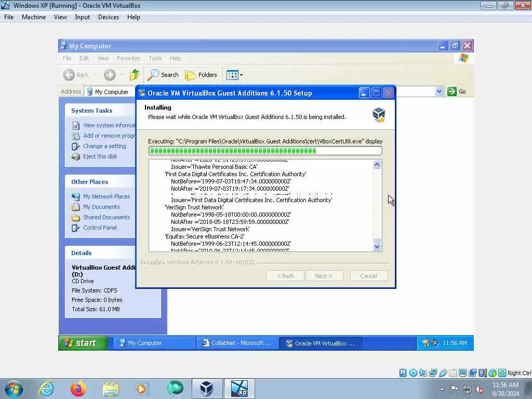
Task: Open the VirtualBox Help menu
Action: point(134,17)
